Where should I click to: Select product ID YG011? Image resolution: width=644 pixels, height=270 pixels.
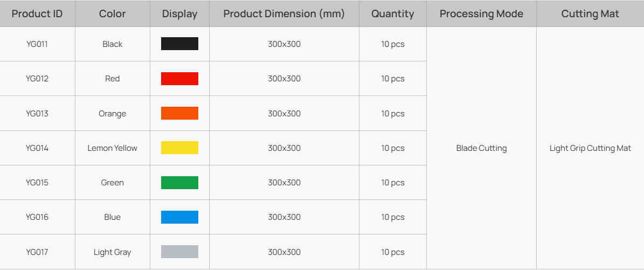click(x=37, y=44)
